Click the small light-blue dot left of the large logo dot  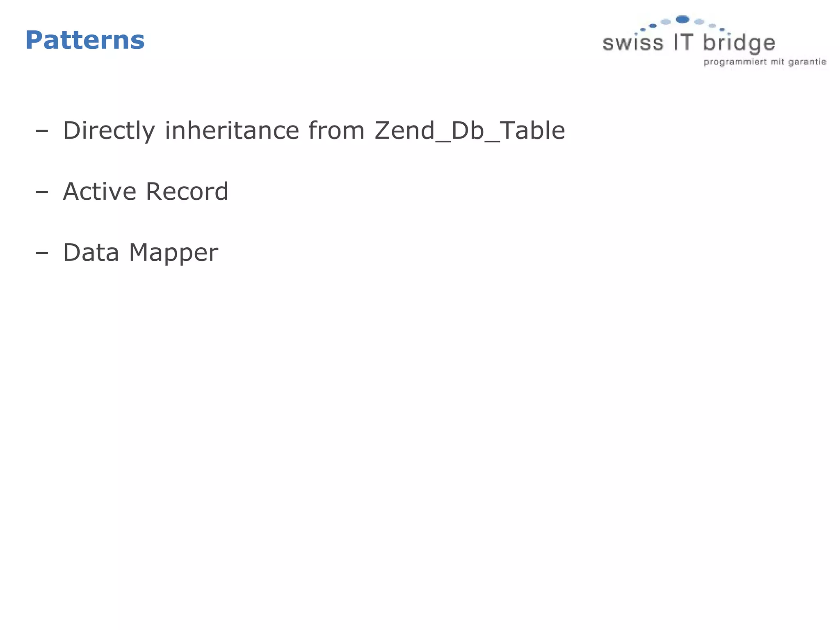666,22
